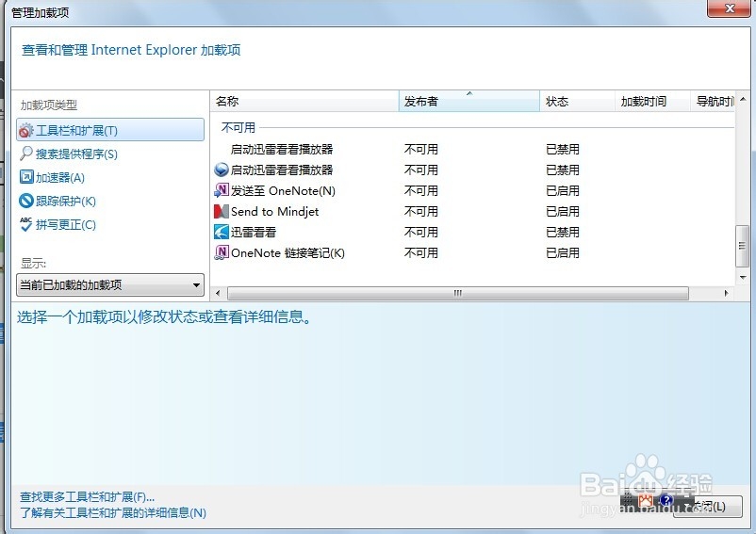Viewport: 756px width, 534px height.
Task: Click the Accelerators (加速器) icon
Action: pyautogui.click(x=26, y=177)
